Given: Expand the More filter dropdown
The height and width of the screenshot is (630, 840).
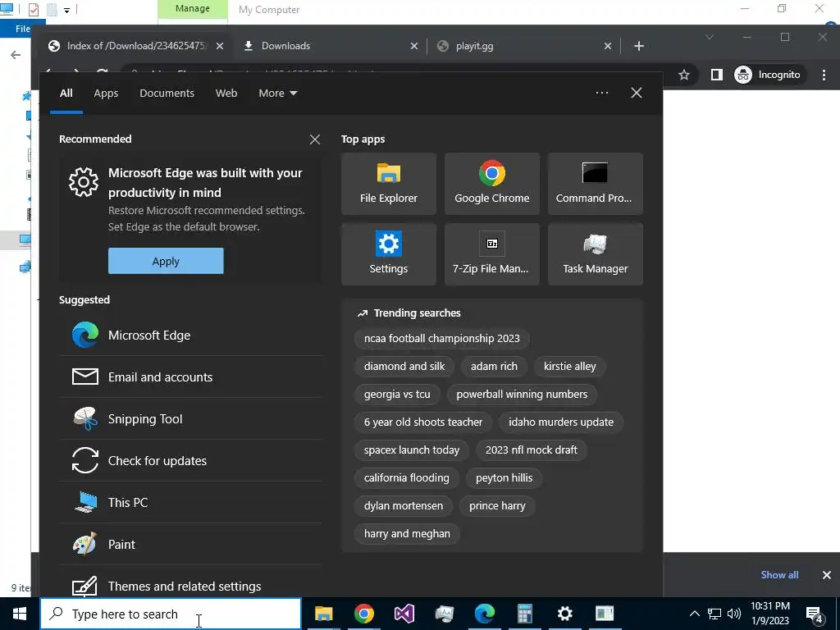Looking at the screenshot, I should pos(277,93).
